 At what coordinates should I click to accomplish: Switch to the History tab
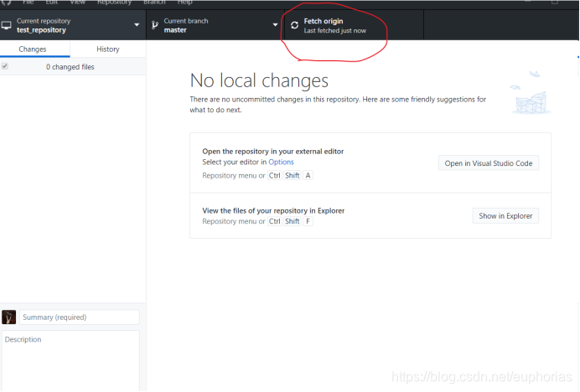[x=107, y=49]
